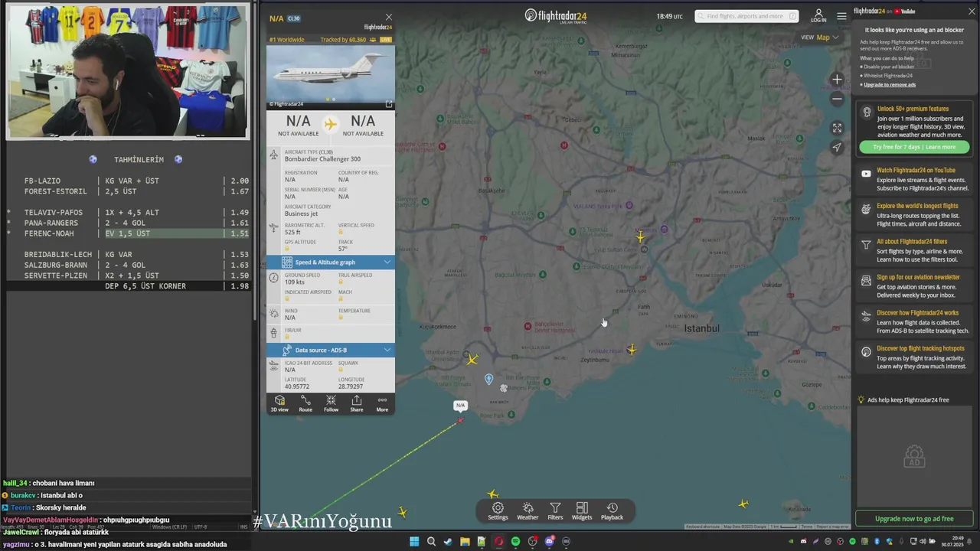The width and height of the screenshot is (980, 551).
Task: Click the Tracked by 60,360 text
Action: [343, 39]
